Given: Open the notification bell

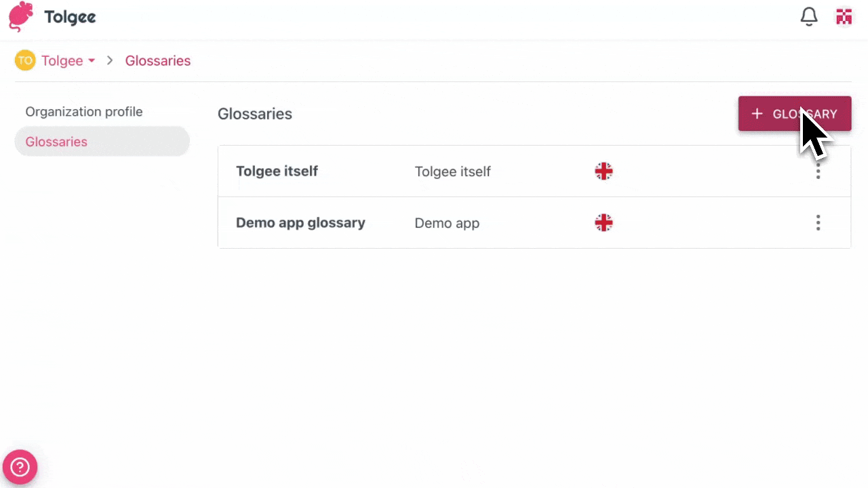Looking at the screenshot, I should [x=808, y=16].
